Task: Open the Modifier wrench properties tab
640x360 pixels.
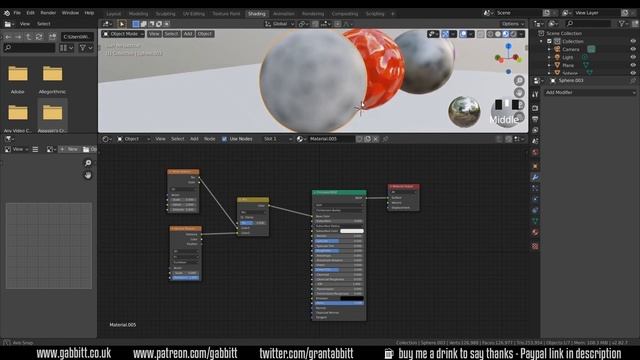Action: click(535, 177)
